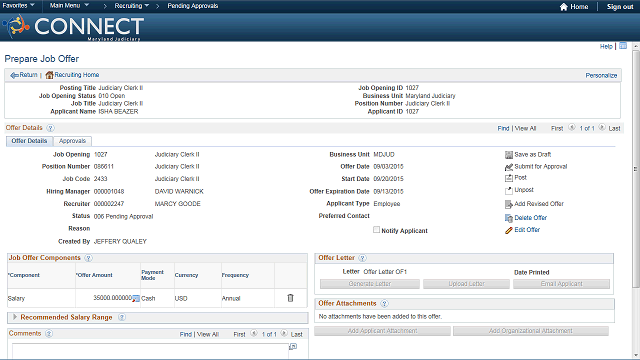Open Offer Details help question mark icon
Screen dimensions: 640x360
tap(50, 128)
